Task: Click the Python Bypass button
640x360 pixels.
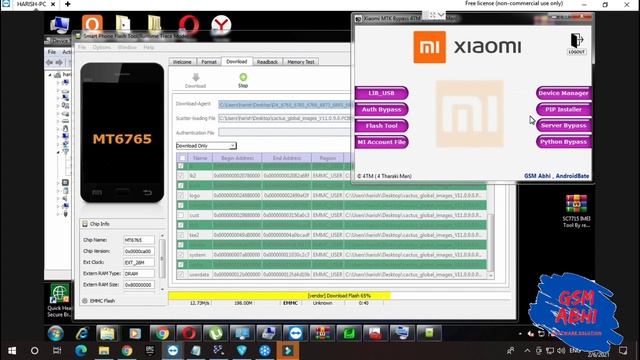Action: (x=564, y=142)
